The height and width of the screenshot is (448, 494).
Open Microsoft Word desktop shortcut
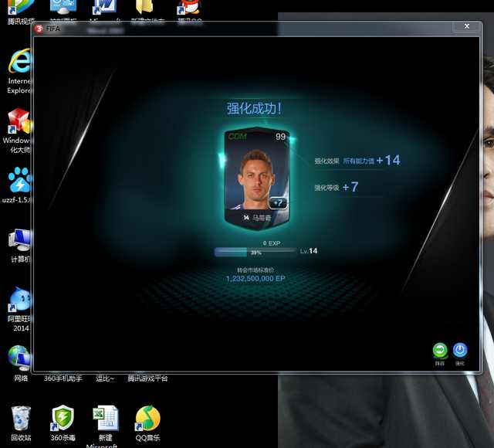pos(105,12)
